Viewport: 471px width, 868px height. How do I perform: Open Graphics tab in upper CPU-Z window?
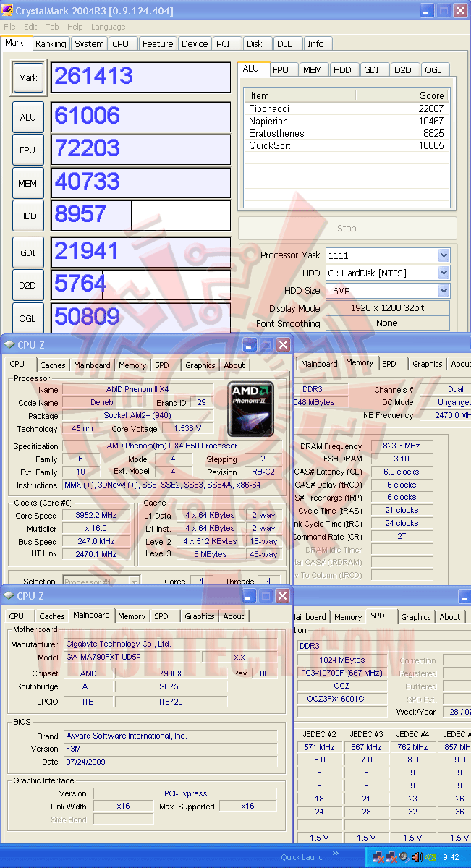(x=200, y=365)
